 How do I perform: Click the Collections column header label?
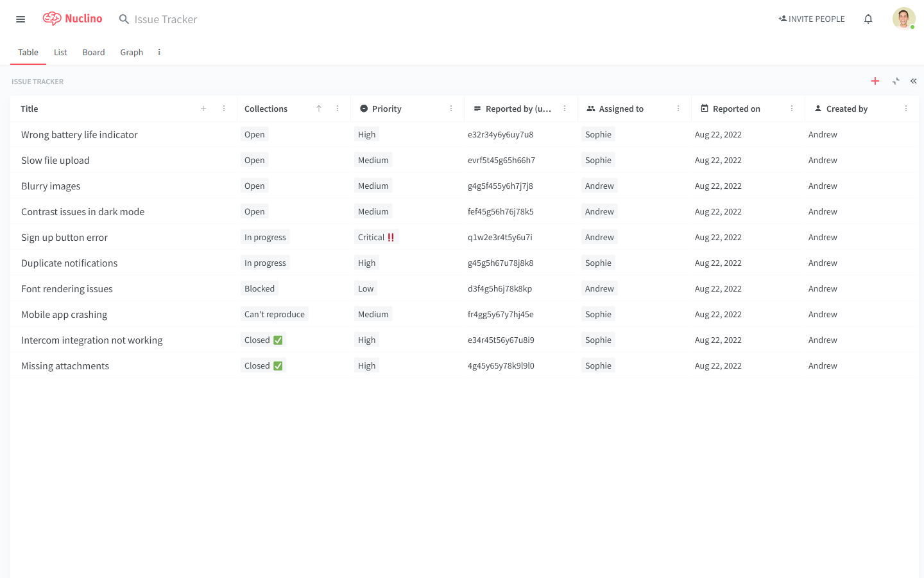[x=266, y=109]
